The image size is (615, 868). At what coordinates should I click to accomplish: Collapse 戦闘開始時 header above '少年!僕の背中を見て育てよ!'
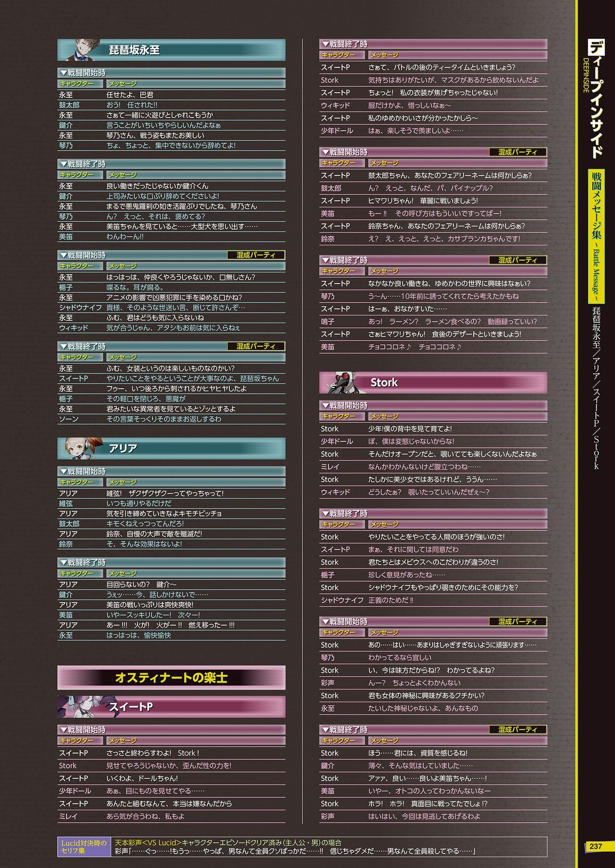click(433, 406)
